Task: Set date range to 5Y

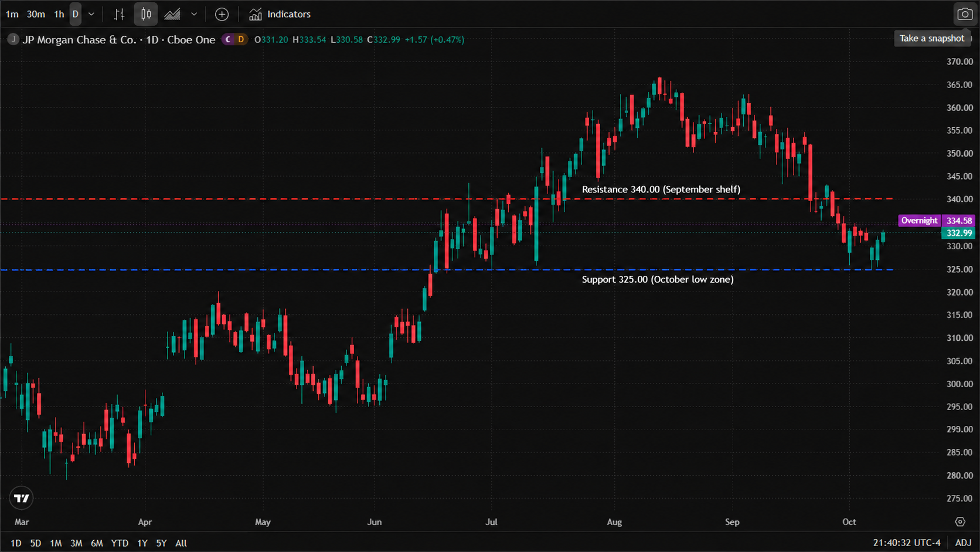Action: point(161,543)
